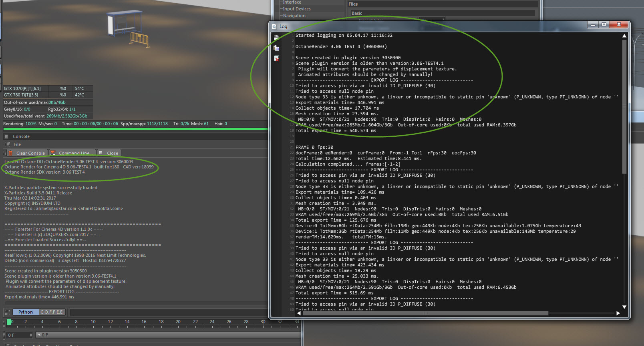Click the Used/free/total vram readout
This screenshot has width=644, height=346.
(46, 116)
